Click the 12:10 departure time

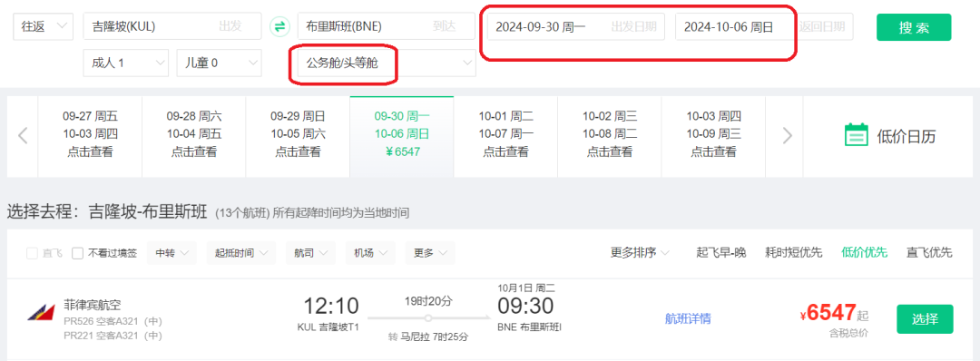(331, 306)
